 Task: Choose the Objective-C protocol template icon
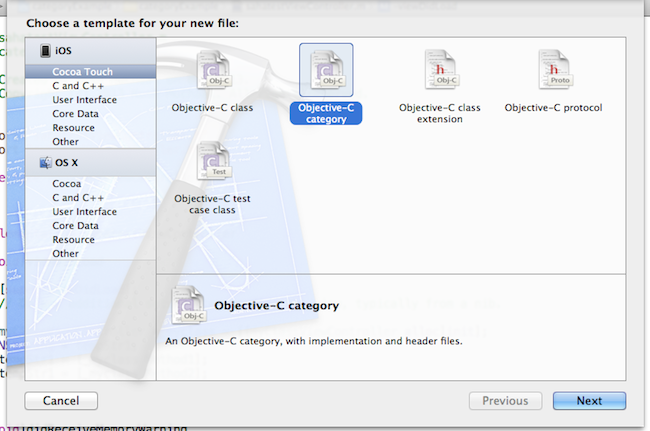point(555,70)
